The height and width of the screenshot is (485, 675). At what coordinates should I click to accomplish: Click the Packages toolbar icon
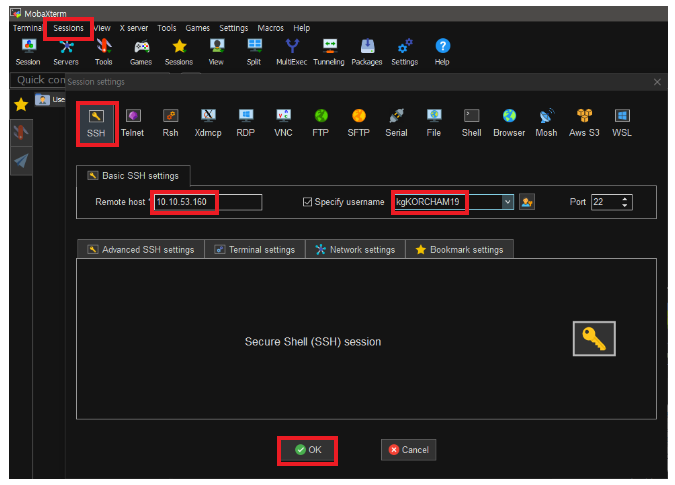[x=367, y=52]
